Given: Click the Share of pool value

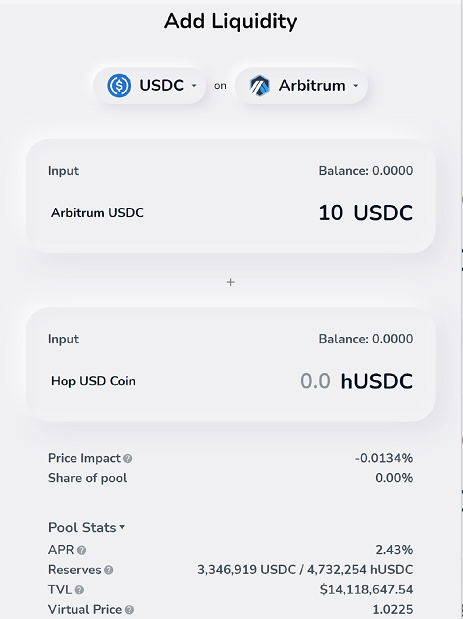Looking at the screenshot, I should [x=394, y=478].
